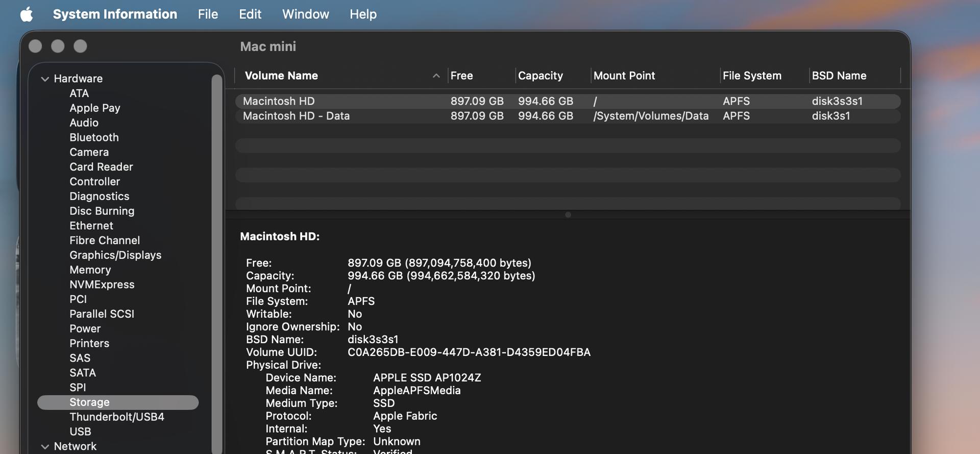Select Apple Pay in the sidebar
Image resolution: width=980 pixels, height=454 pixels.
[x=95, y=108]
